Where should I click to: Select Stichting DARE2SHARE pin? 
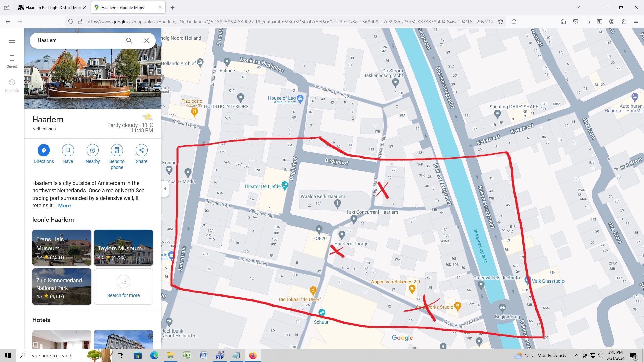pos(497,114)
